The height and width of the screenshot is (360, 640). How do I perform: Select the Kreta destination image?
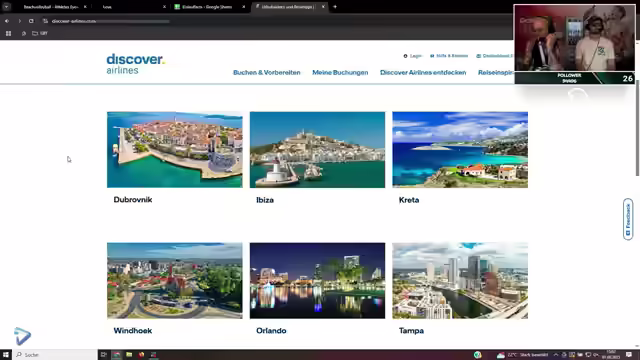(x=460, y=150)
